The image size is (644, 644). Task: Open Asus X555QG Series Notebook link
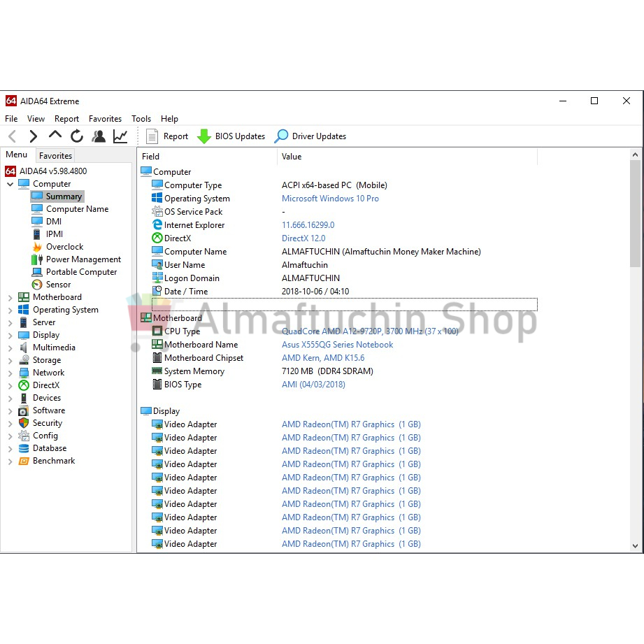pyautogui.click(x=337, y=345)
